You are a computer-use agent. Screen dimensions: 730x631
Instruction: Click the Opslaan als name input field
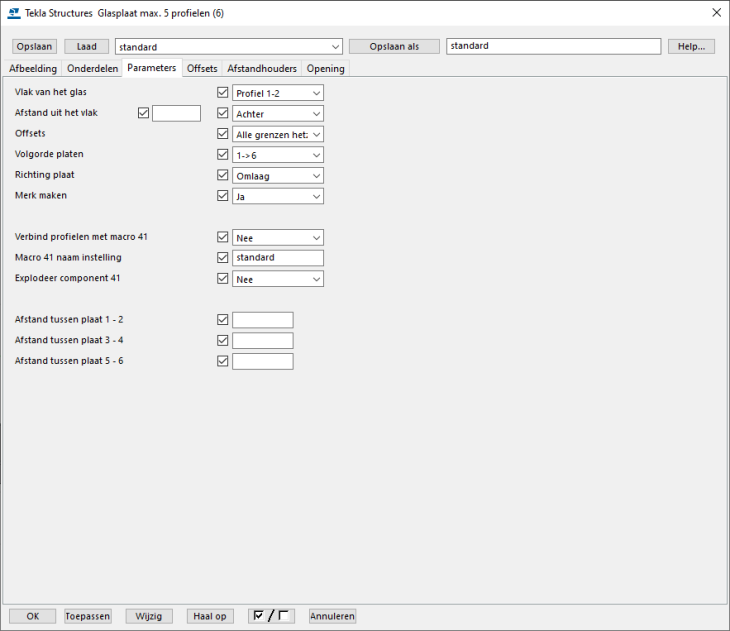[554, 46]
